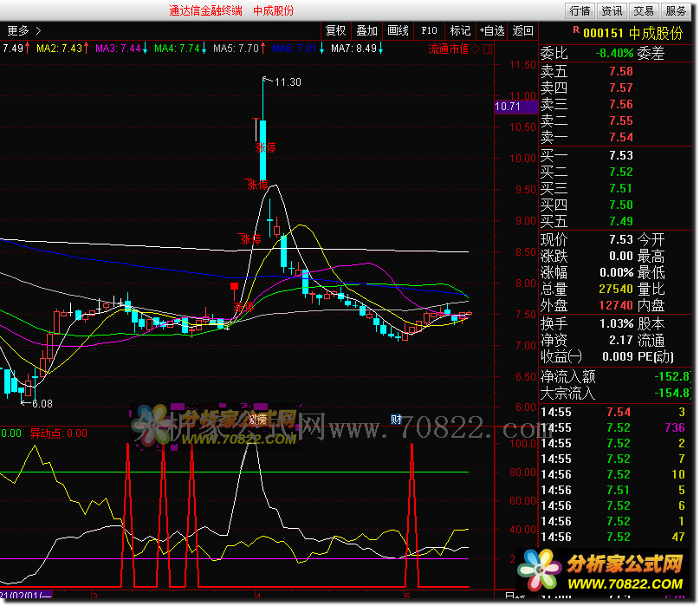Click the 换手 1.03% value
The image size is (700, 606).
tap(616, 323)
